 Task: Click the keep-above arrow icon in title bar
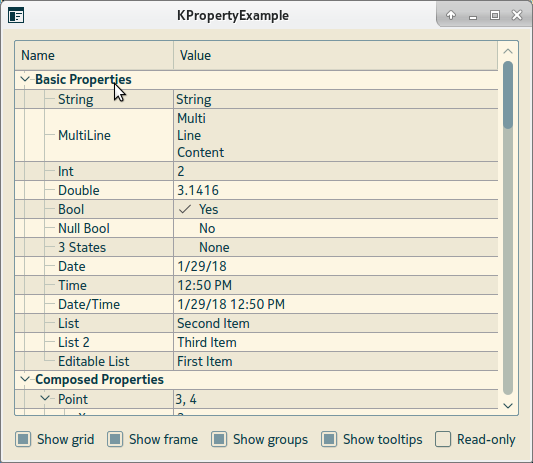451,15
